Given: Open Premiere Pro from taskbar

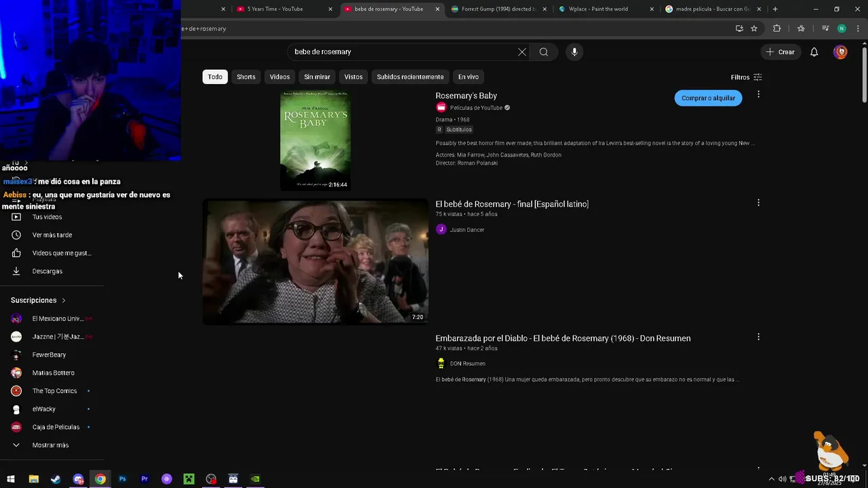Looking at the screenshot, I should pos(144,479).
